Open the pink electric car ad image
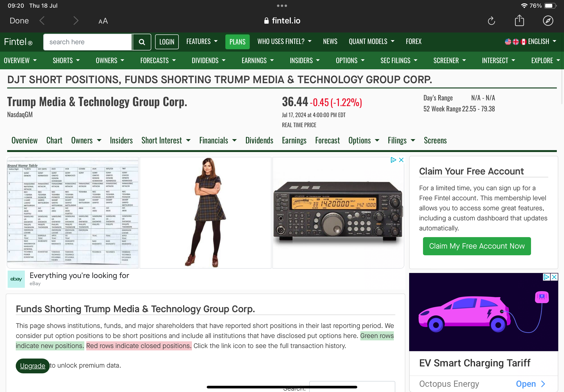The width and height of the screenshot is (564, 392). click(x=483, y=312)
